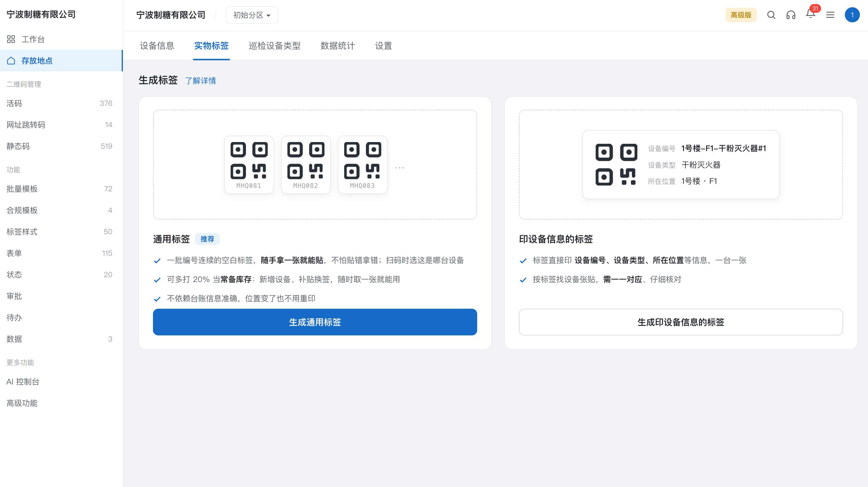Screen dimensions: 868x487
Task: Open 活码 in the sidebar
Action: [61, 103]
